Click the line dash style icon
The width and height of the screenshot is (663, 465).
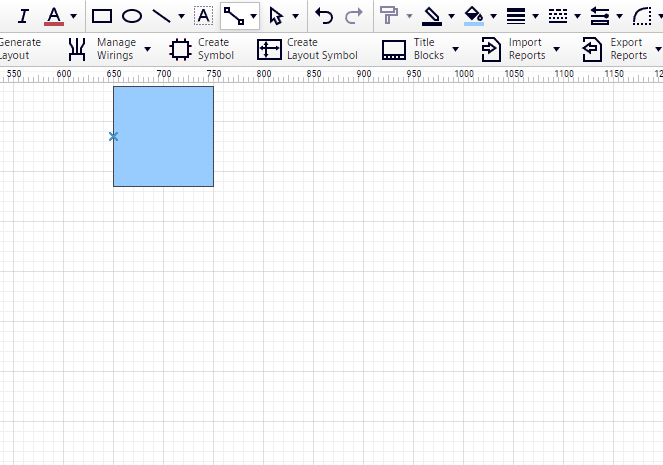(558, 16)
